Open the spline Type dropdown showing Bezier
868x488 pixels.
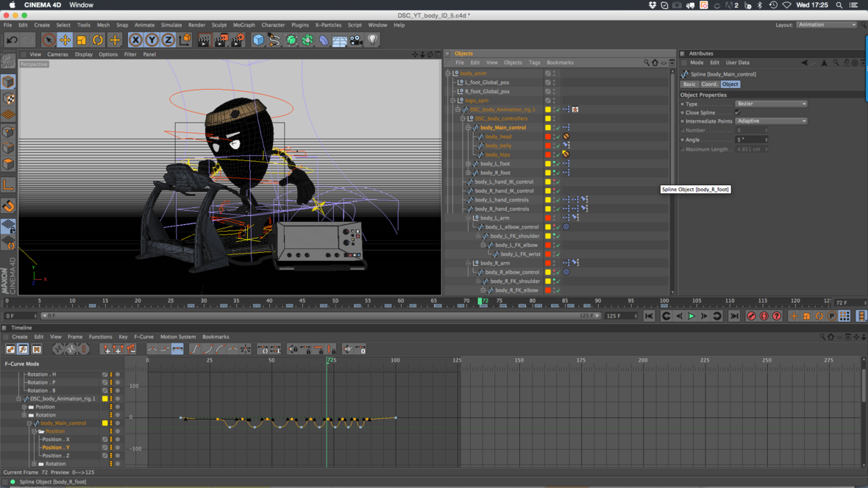coord(771,104)
